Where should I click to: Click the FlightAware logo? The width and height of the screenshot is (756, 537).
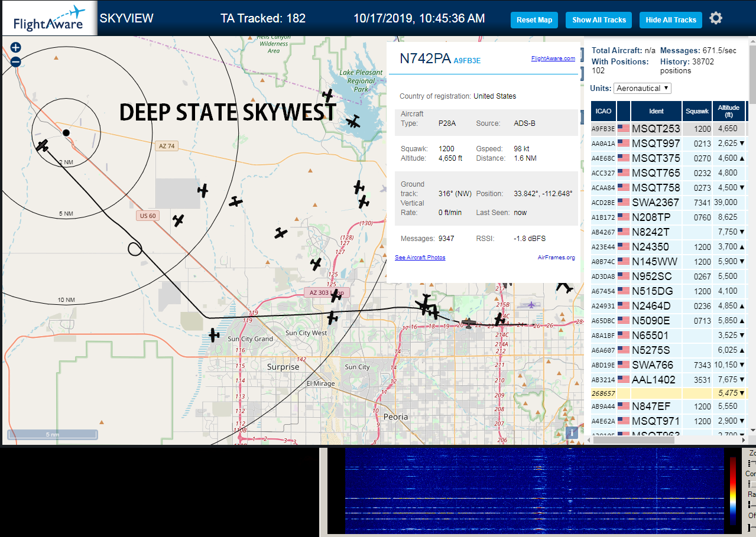tap(48, 18)
